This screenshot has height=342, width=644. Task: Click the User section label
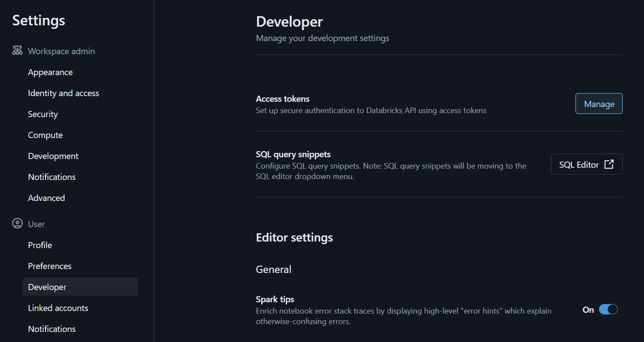[x=36, y=224]
